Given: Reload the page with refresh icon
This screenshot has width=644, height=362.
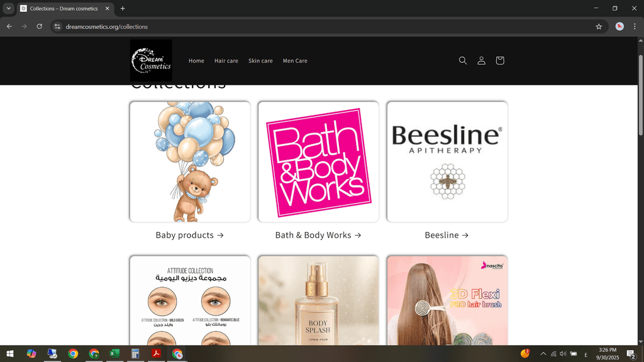Looking at the screenshot, I should [x=40, y=26].
